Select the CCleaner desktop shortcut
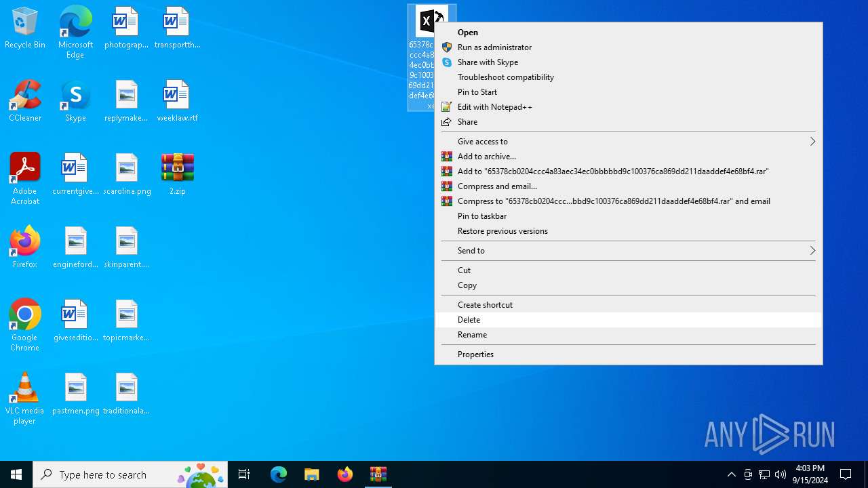This screenshot has width=868, height=488. [25, 100]
